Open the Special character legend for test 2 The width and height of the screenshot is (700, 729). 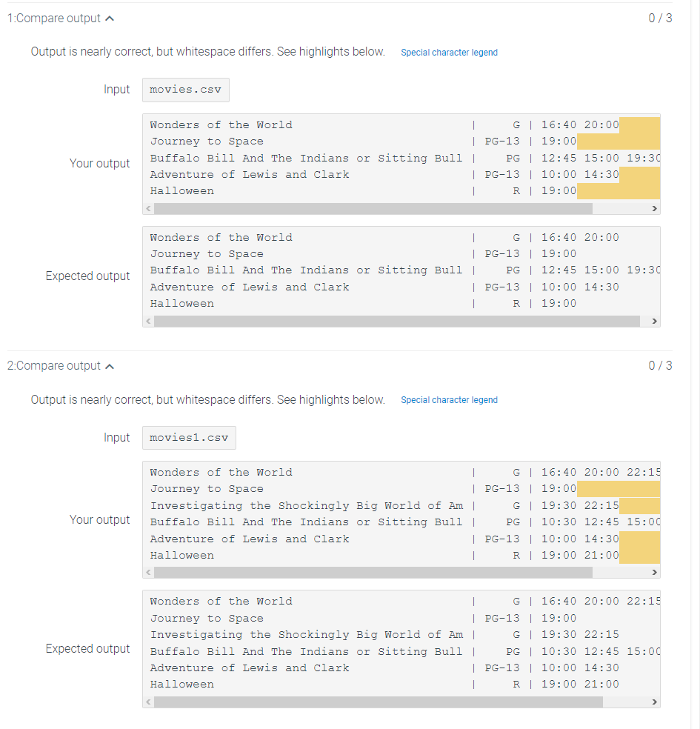[x=449, y=399]
